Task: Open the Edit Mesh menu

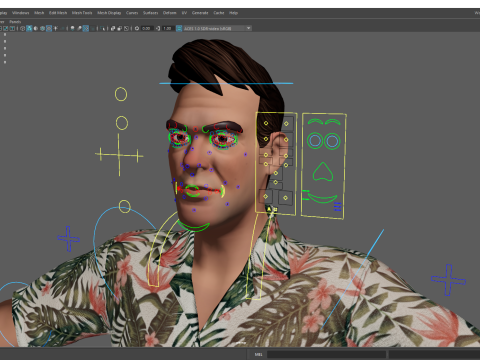Action: pyautogui.click(x=58, y=13)
